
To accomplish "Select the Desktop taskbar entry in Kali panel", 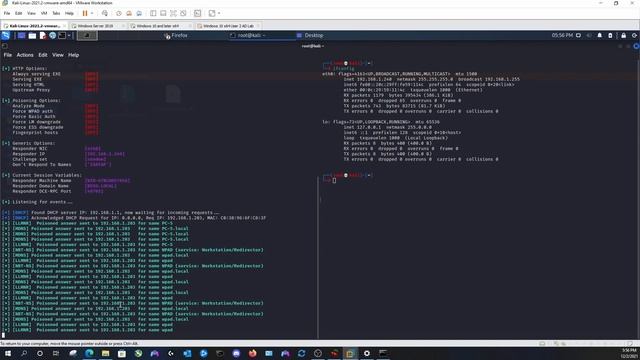I will [x=310, y=36].
